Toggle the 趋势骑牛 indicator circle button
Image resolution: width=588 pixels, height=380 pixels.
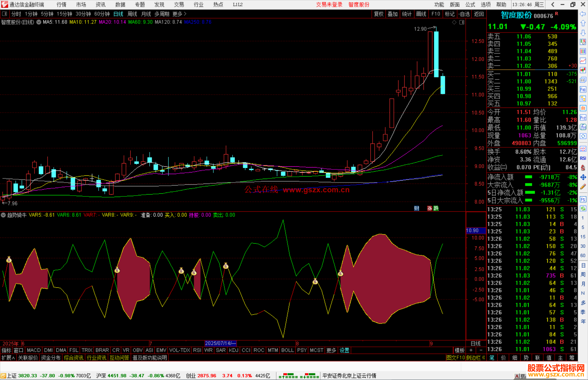tap(3, 215)
